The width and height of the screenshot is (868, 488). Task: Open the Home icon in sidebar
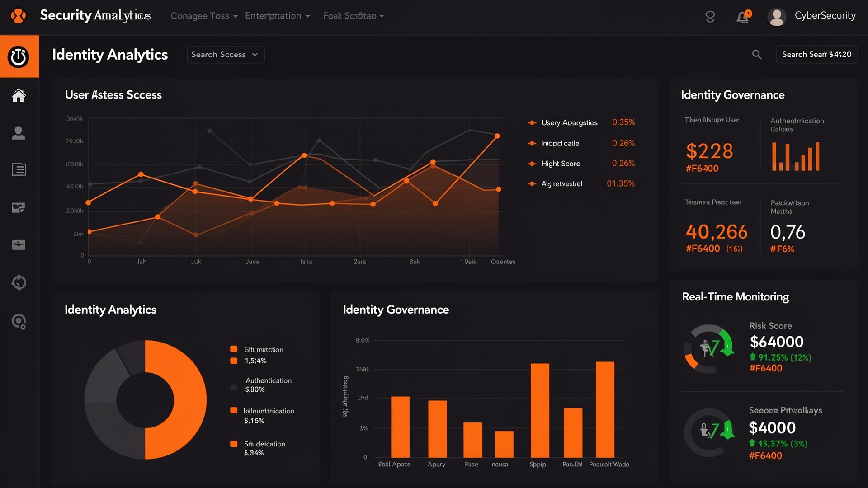coord(19,95)
